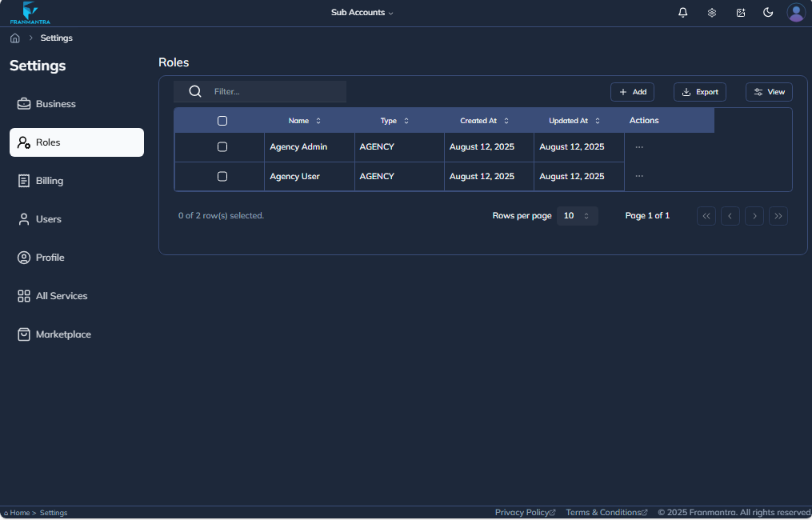The image size is (812, 520).
Task: Open the Rows per page selector
Action: (x=577, y=215)
